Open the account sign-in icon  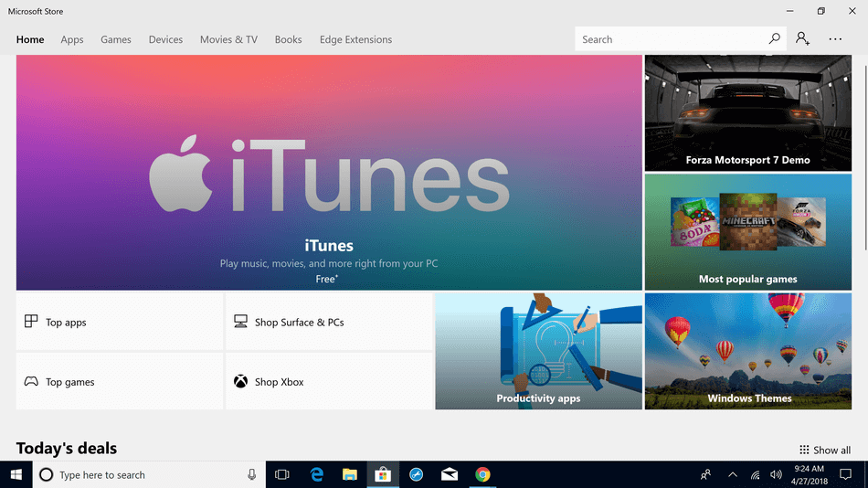(803, 38)
